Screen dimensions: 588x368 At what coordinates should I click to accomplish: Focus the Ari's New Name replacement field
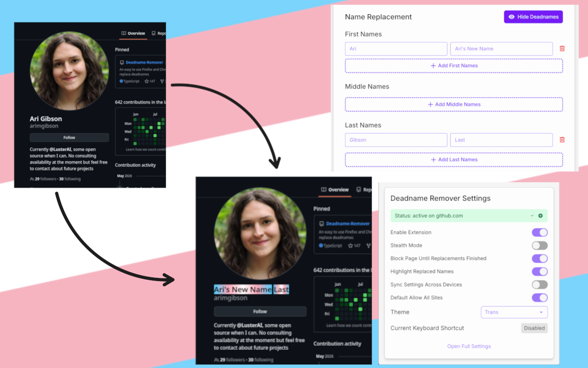point(502,49)
